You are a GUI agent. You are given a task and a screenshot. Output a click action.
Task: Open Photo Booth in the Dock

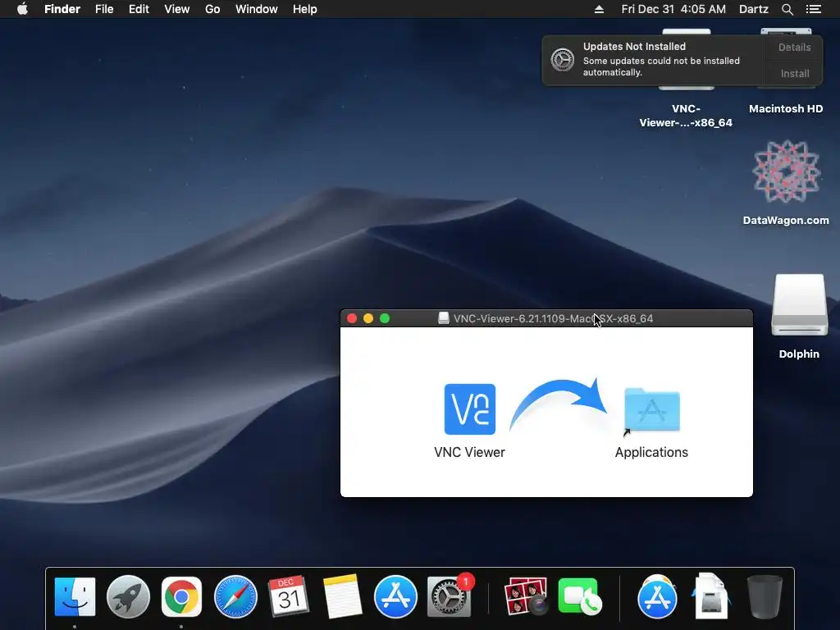(526, 596)
